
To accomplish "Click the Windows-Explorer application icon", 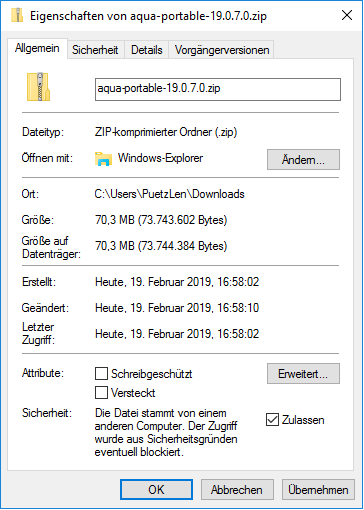I will pos(103,159).
